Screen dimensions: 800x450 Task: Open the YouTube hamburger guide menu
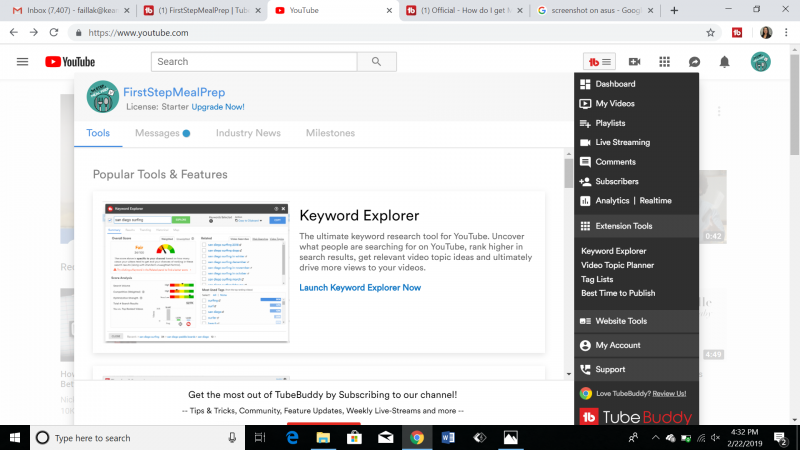(x=22, y=62)
